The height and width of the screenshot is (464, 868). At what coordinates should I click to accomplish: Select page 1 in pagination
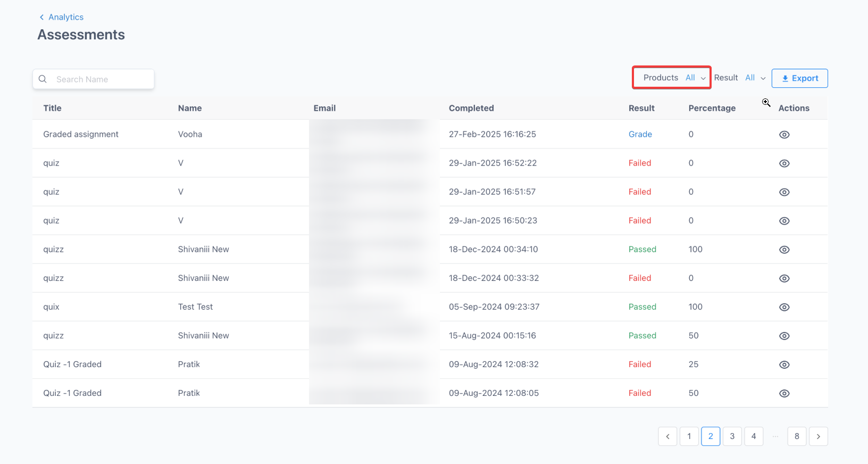point(689,436)
